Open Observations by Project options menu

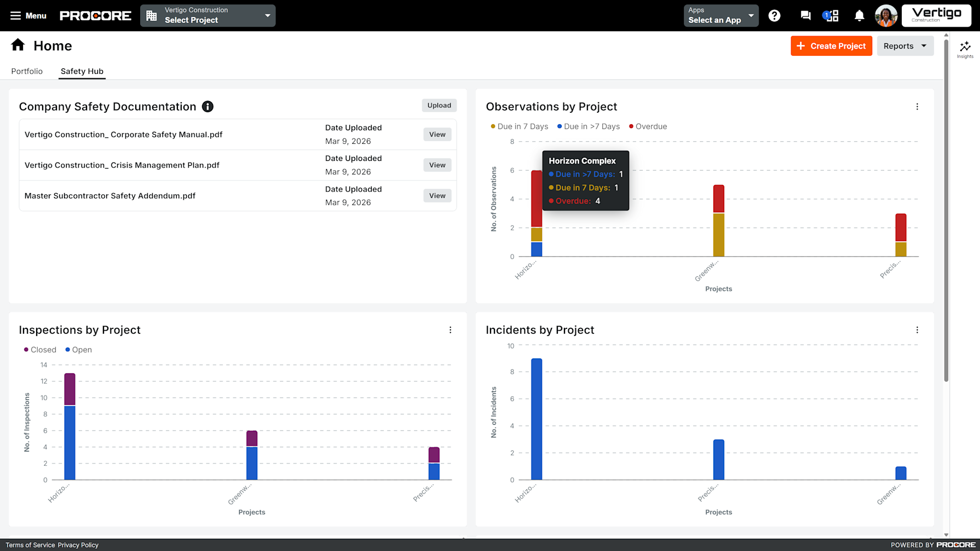[x=917, y=107]
